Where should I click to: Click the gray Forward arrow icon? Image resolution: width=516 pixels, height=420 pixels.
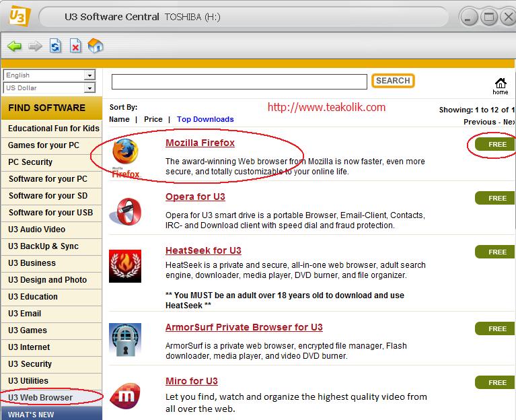coord(35,46)
